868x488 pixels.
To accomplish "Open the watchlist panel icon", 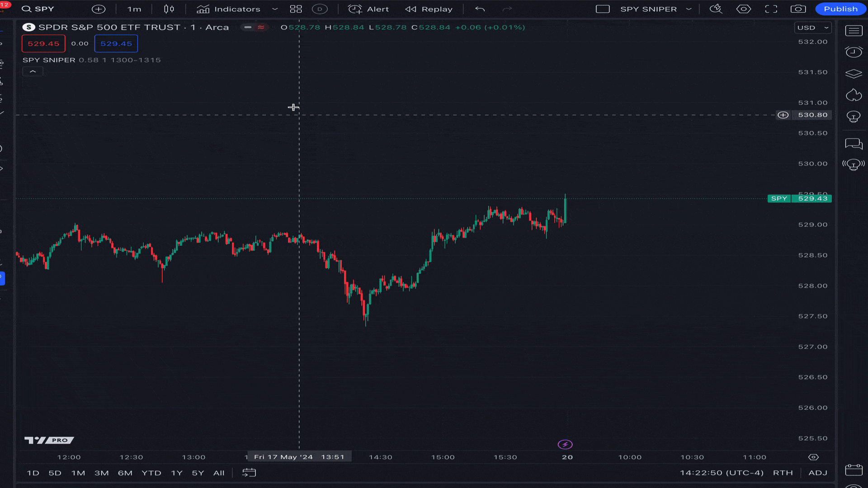I will point(854,30).
